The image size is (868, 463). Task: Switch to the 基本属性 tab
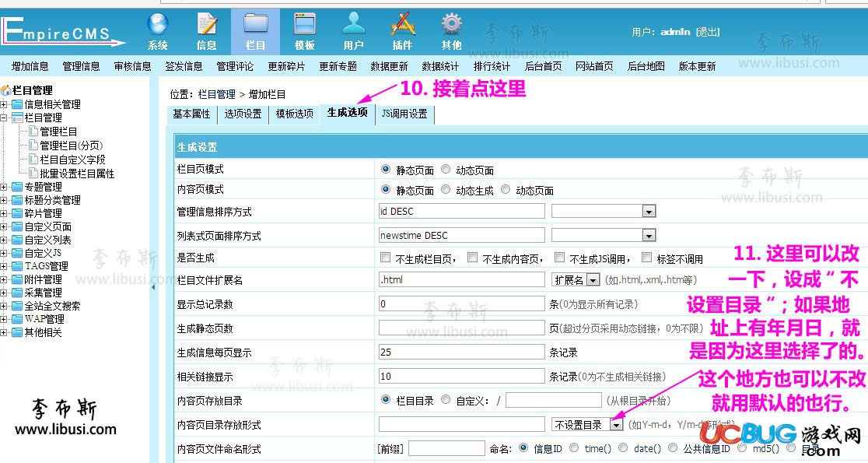[191, 114]
